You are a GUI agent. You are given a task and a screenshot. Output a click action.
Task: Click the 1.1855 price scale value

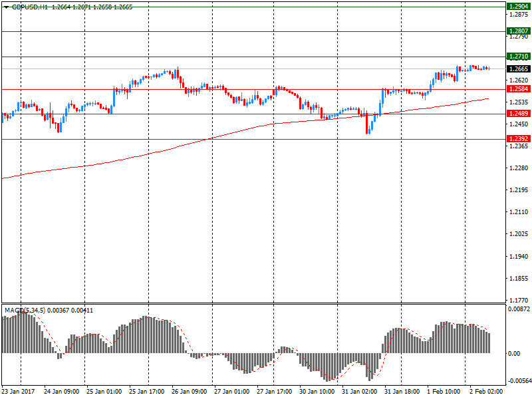pyautogui.click(x=519, y=279)
